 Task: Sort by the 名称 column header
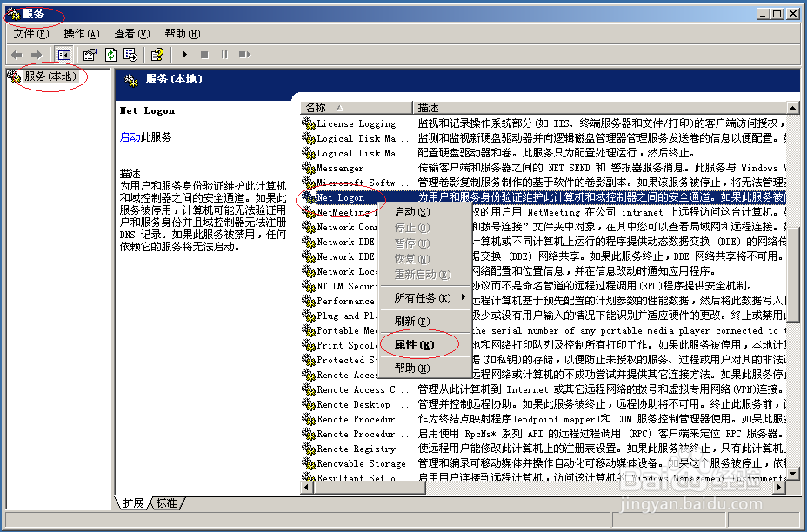point(357,108)
